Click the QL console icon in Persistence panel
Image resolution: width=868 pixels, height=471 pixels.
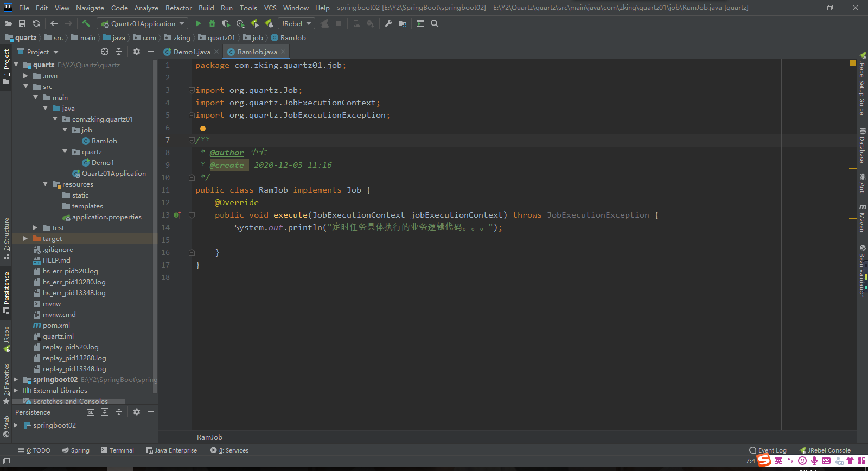pyautogui.click(x=91, y=412)
